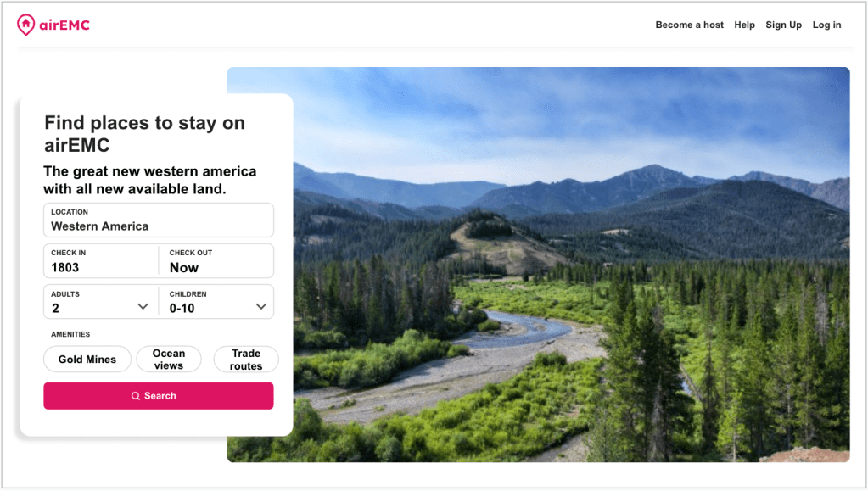Screen dimensions: 868x491
Task: Click the Log in link
Action: 826,25
